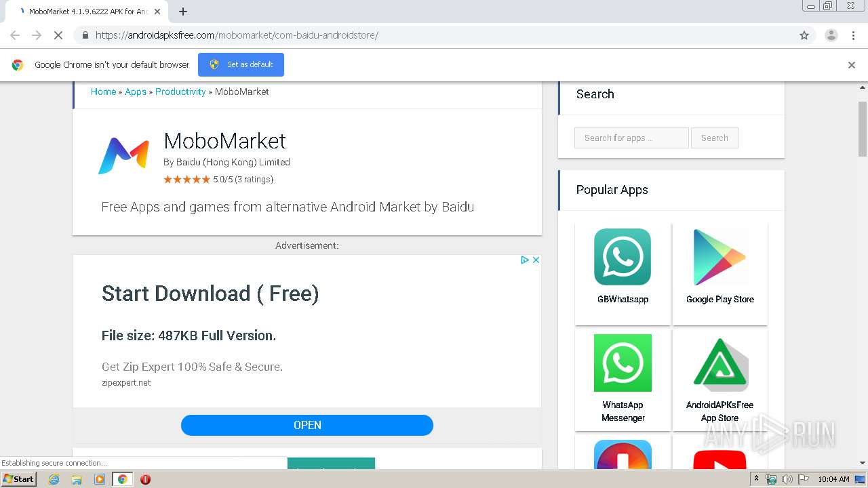Open the GBWhatsapp app icon

pos(623,257)
